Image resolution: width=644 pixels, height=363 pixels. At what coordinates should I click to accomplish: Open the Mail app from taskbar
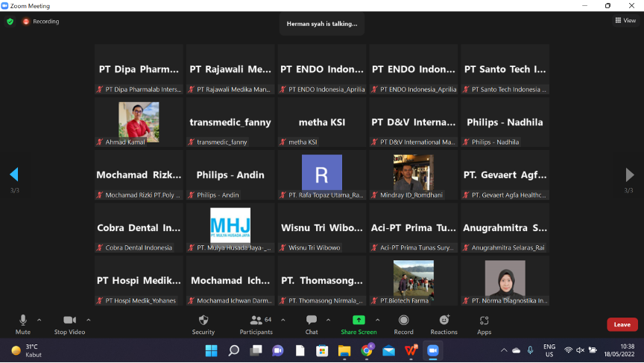tap(388, 350)
